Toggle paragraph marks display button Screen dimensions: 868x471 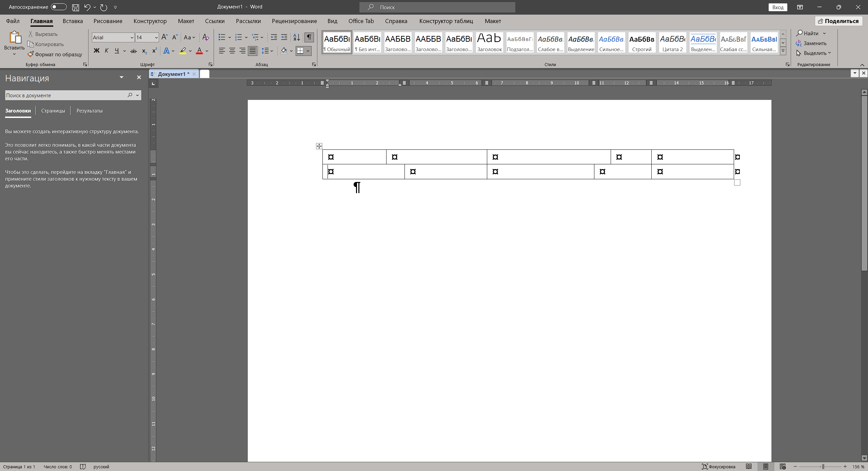tap(309, 37)
